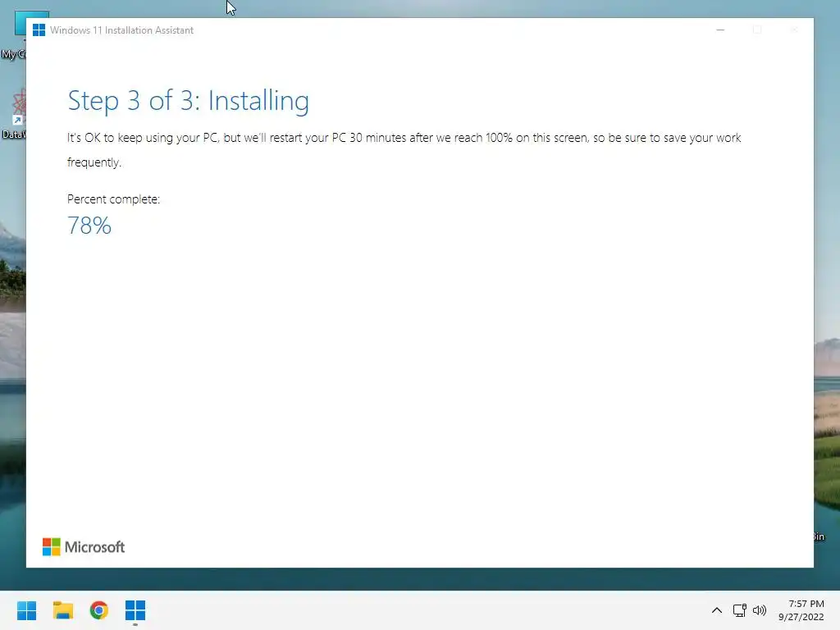The image size is (840, 630).
Task: Click the Installation Assistant title bar logo
Action: click(39, 30)
